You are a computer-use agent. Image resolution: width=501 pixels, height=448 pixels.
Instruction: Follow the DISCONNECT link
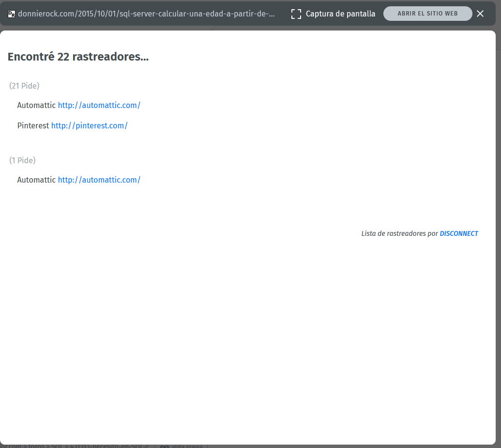tap(458, 233)
